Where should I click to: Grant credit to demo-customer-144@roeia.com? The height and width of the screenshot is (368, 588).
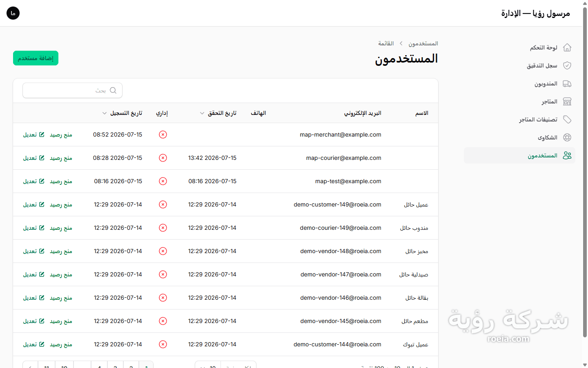61,344
